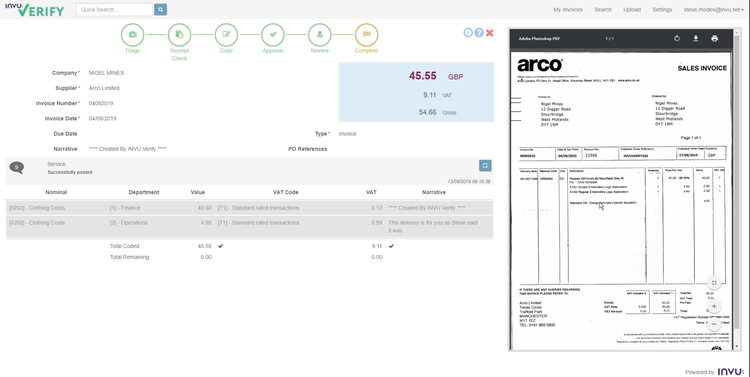Image resolution: width=750 pixels, height=377 pixels.
Task: Click inside the Quick Search field
Action: point(114,9)
